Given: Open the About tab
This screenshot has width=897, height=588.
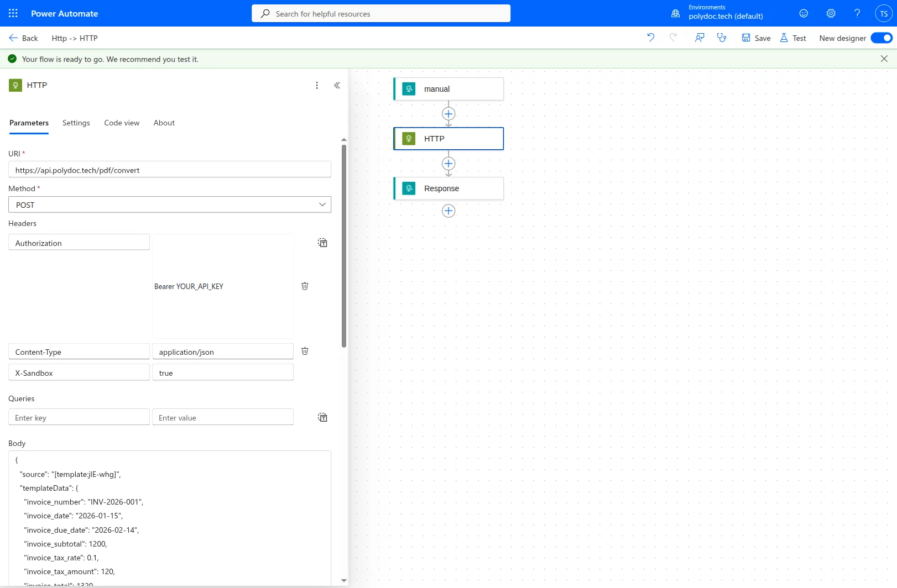Looking at the screenshot, I should click(x=164, y=123).
